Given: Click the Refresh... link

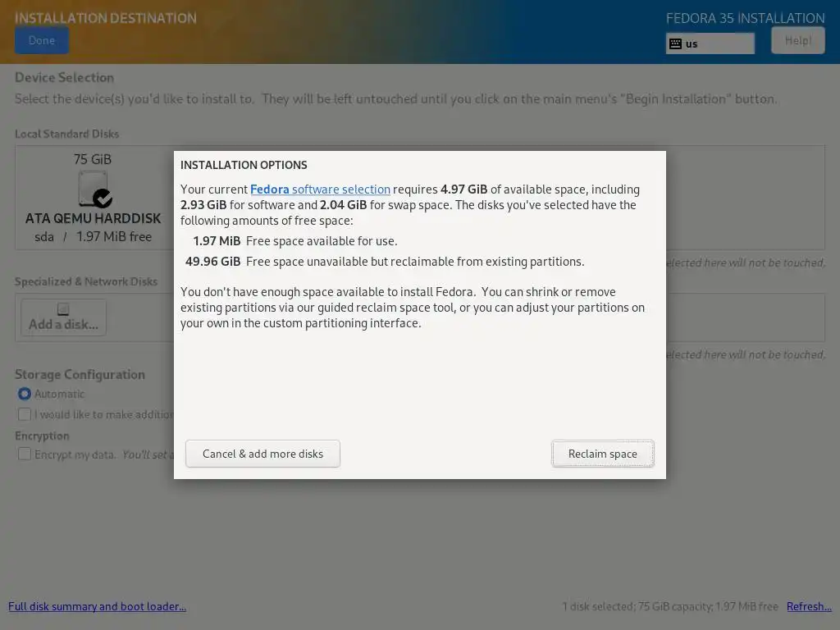Looking at the screenshot, I should point(809,606).
